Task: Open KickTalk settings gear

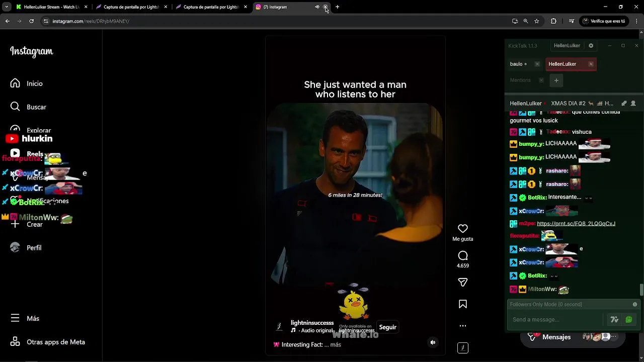Action: [x=591, y=46]
